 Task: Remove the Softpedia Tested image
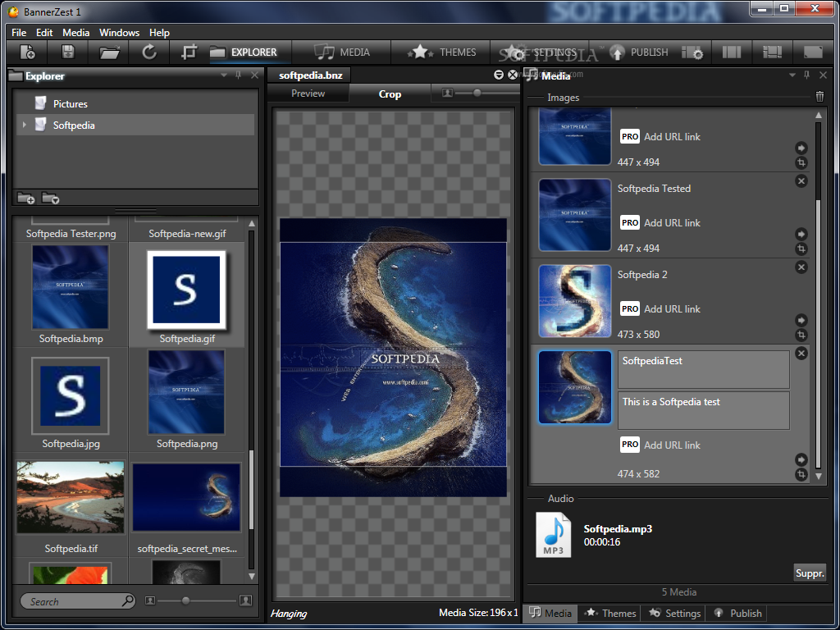tap(801, 181)
